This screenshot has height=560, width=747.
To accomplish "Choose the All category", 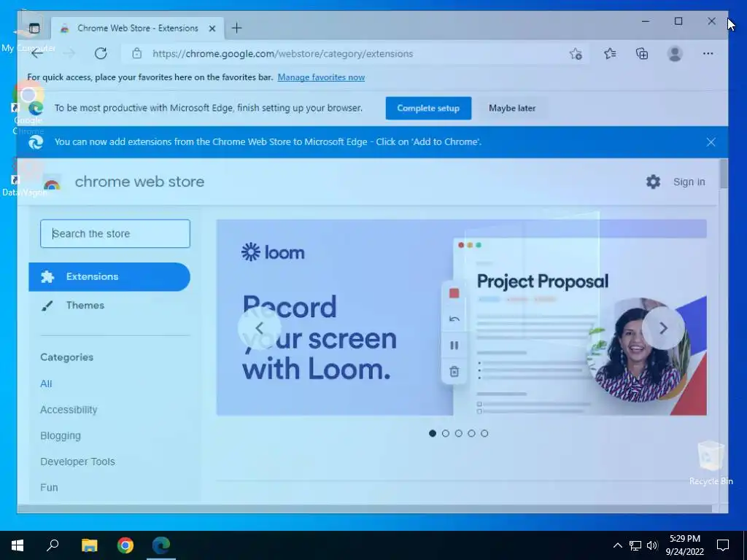I will tap(46, 384).
